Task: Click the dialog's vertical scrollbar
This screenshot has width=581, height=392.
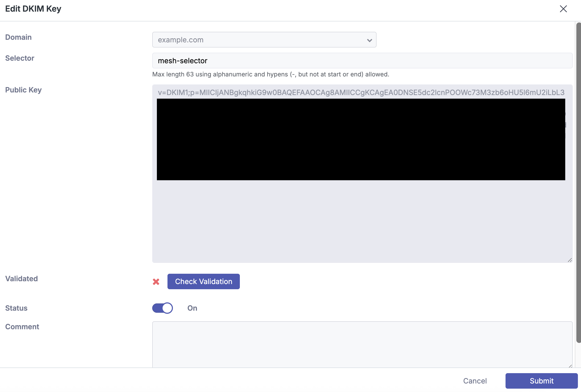Action: [578, 181]
